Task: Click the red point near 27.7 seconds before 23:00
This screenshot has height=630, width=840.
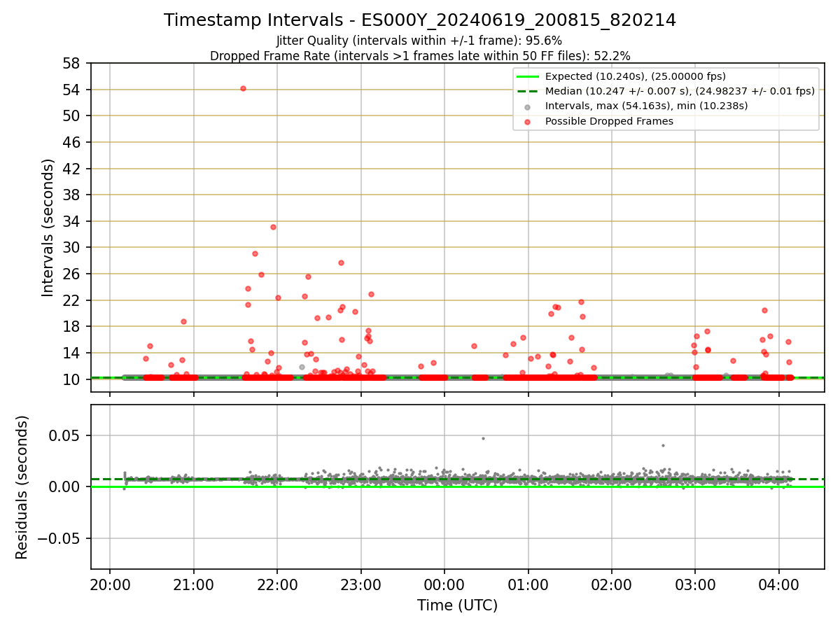Action: (x=341, y=262)
